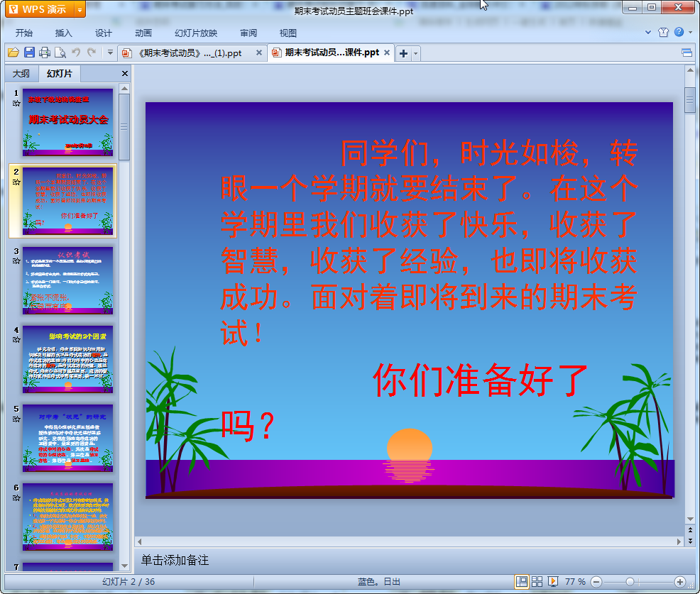The image size is (700, 594).
Task: Close the 《期末考试动员》..._(1).ppt document tab
Action: 259,53
